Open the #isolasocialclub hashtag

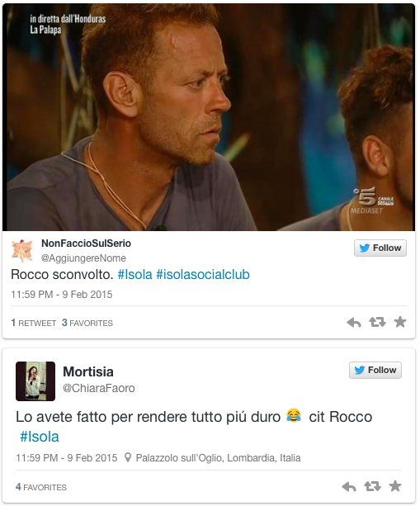203,275
